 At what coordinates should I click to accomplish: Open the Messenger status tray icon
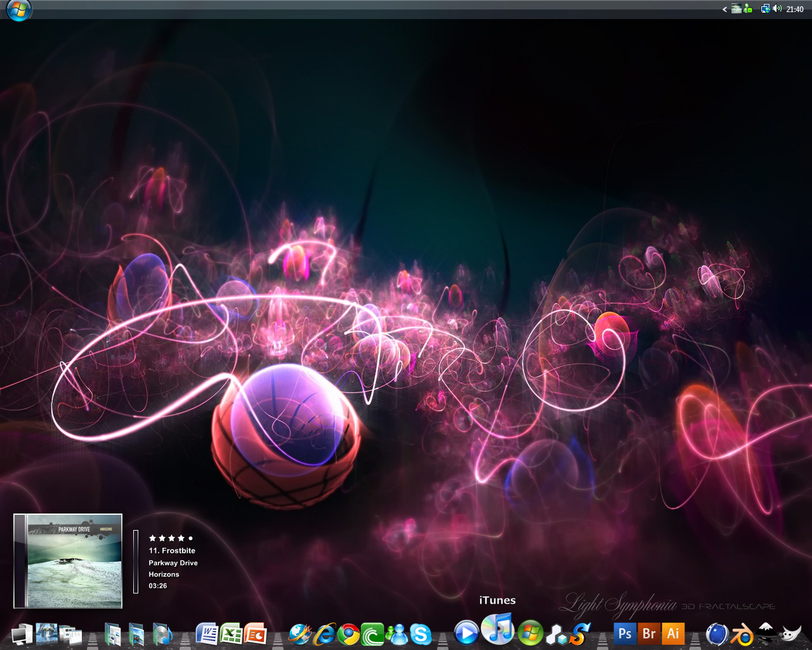click(x=748, y=9)
